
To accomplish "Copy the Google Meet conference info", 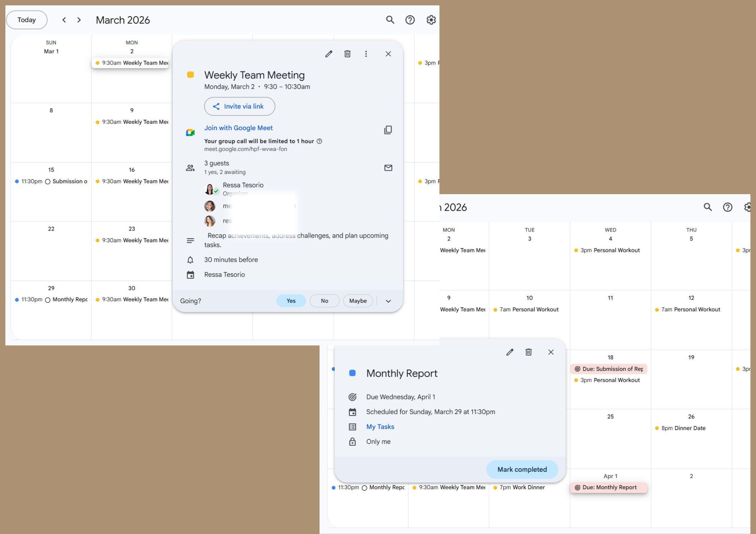I will pyautogui.click(x=388, y=130).
